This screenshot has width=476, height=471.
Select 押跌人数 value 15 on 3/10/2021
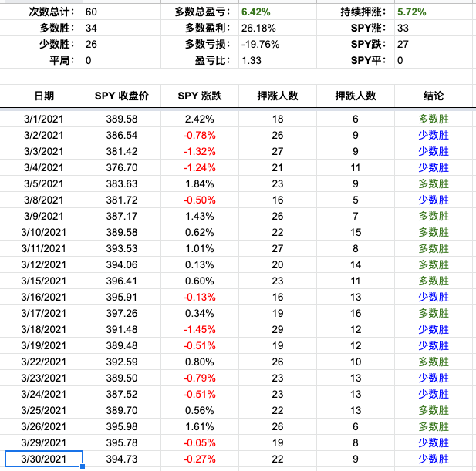click(356, 232)
